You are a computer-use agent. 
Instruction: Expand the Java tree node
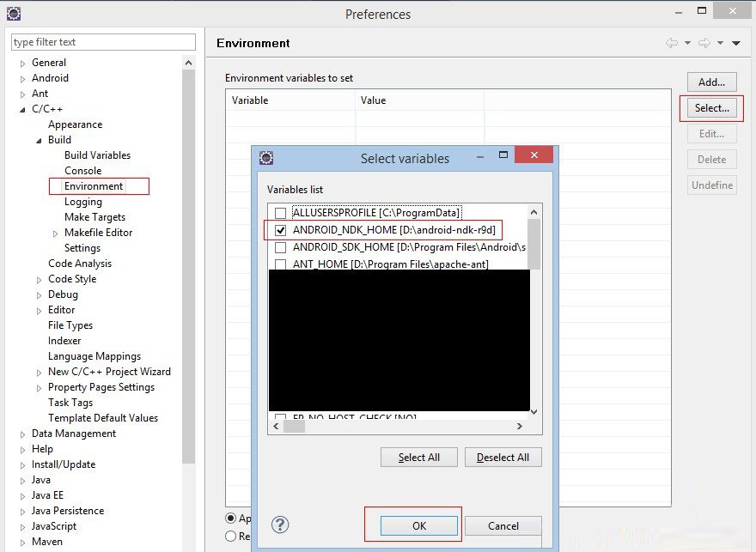click(23, 481)
